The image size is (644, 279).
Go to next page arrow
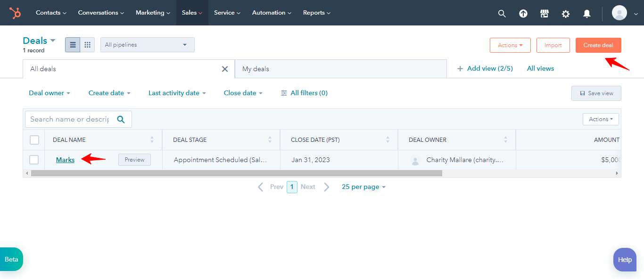click(327, 187)
